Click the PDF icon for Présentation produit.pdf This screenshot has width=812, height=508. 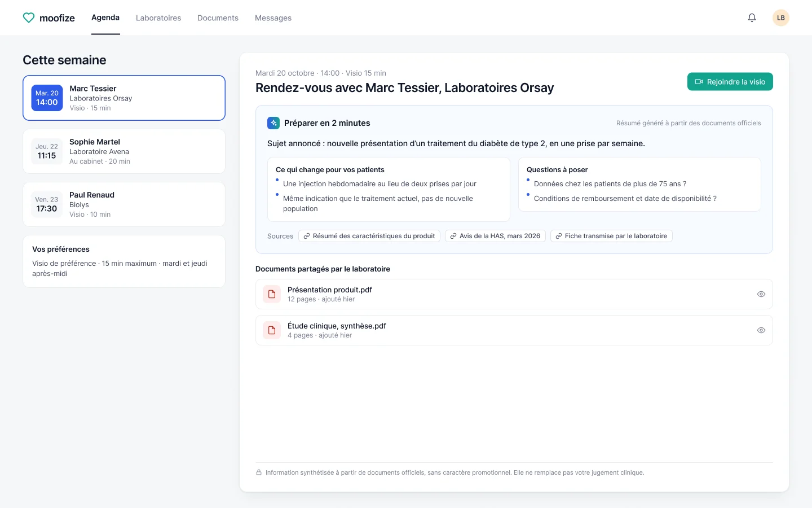tap(272, 294)
